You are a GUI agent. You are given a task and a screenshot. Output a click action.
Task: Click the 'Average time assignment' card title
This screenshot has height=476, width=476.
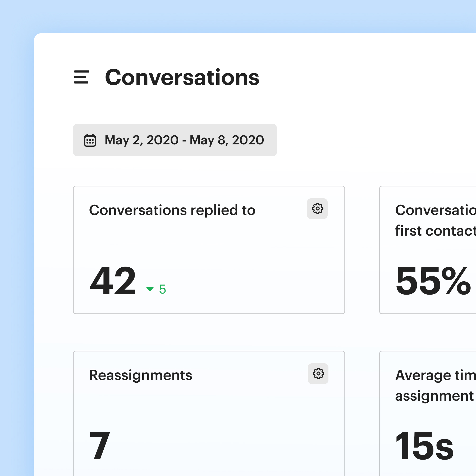tap(436, 385)
